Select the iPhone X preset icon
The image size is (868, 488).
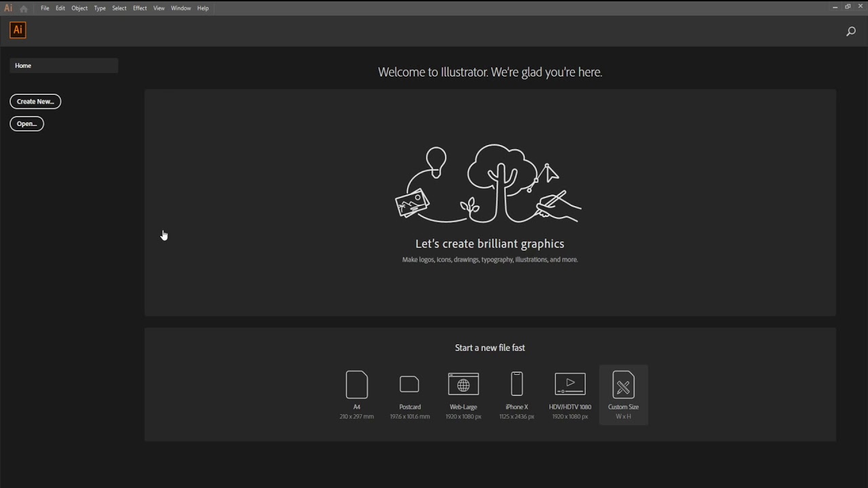pos(517,384)
